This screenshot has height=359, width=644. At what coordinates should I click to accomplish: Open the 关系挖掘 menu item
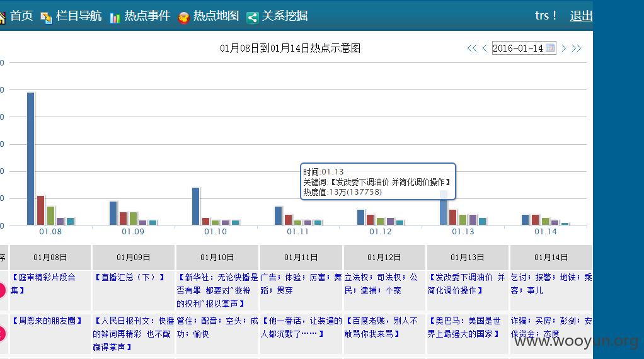[x=285, y=16]
